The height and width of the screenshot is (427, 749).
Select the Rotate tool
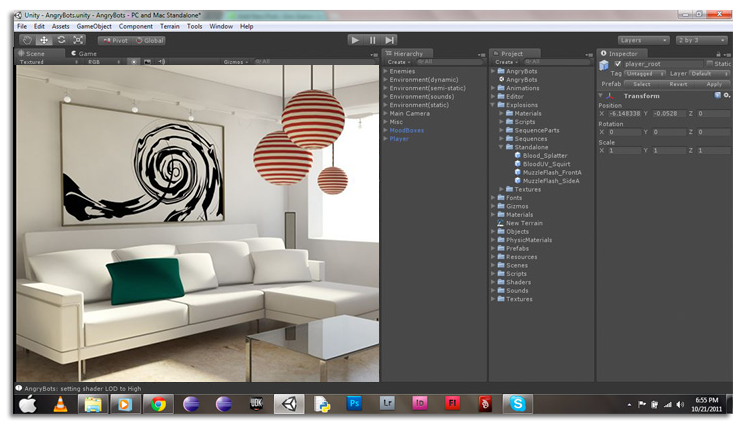[x=60, y=40]
